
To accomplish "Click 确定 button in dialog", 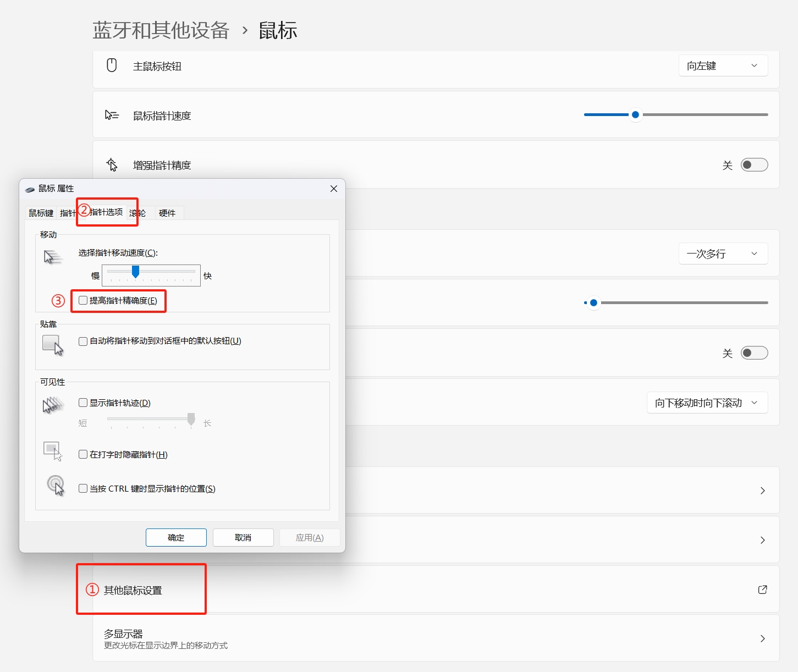I will coord(176,537).
